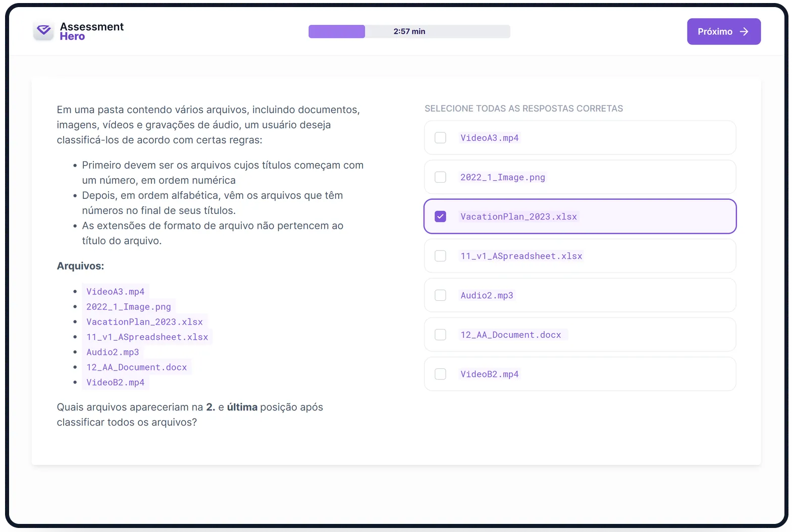Select the 2022_1_Image.png answer label
The image size is (792, 532).
click(x=503, y=177)
